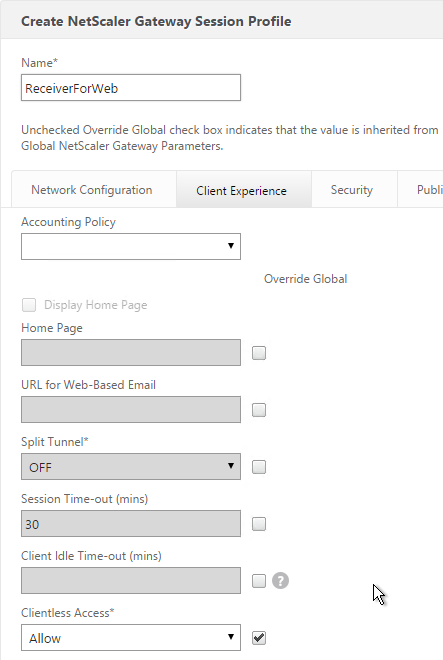Image resolution: width=443 pixels, height=660 pixels.
Task: Click the Home Page text field
Action: 131,352
